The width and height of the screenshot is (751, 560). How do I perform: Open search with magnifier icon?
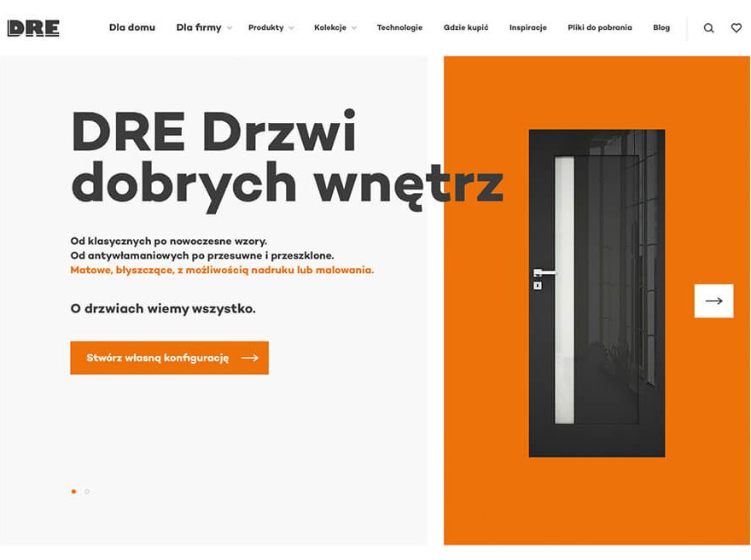pyautogui.click(x=709, y=28)
